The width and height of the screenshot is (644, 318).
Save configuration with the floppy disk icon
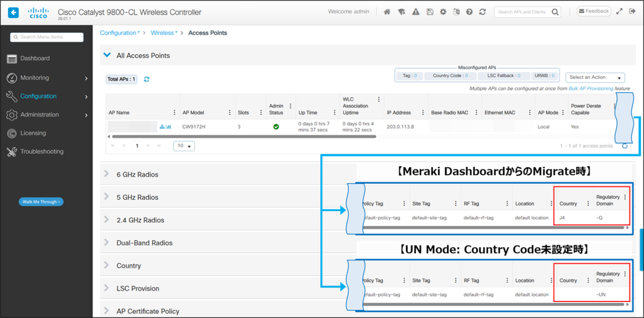pos(429,12)
